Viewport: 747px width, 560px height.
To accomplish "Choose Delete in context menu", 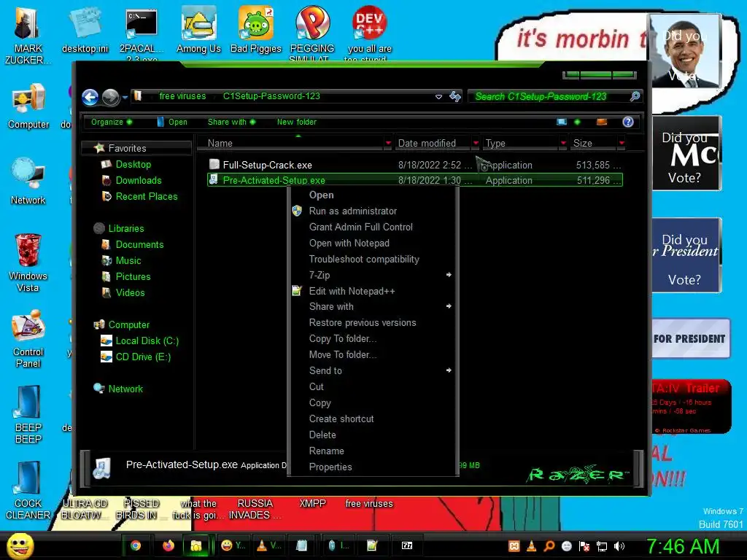I will [322, 435].
